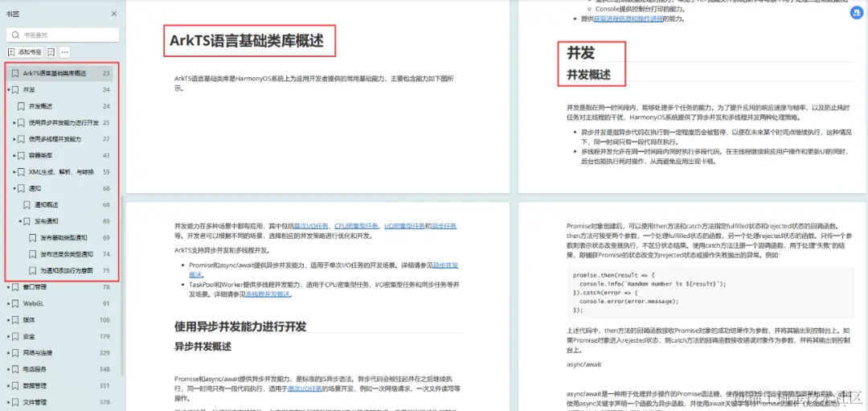
Task: Follow the 多线程并发概述 link
Action: pyautogui.click(x=268, y=294)
